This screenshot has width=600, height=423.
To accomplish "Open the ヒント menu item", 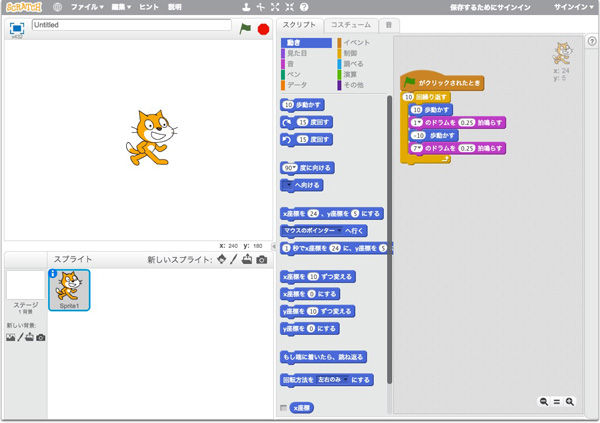I will [149, 7].
